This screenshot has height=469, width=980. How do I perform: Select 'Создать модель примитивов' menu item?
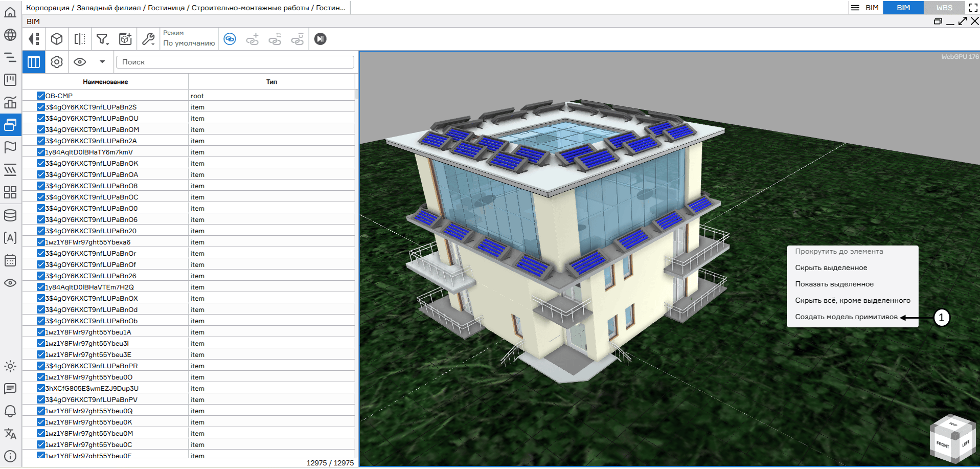pyautogui.click(x=846, y=317)
